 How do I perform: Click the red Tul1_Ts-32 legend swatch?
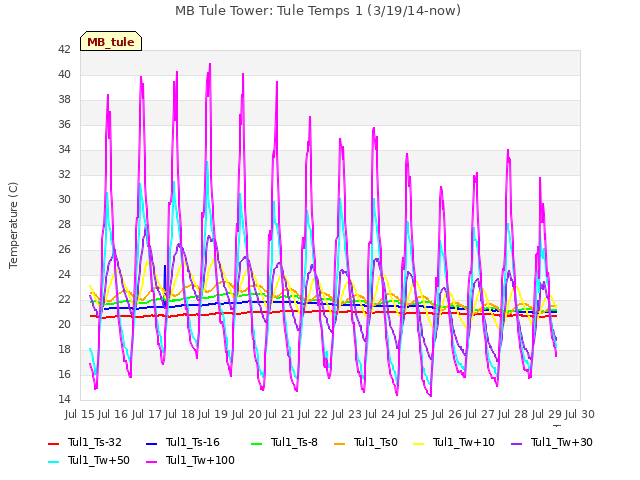click(54, 444)
